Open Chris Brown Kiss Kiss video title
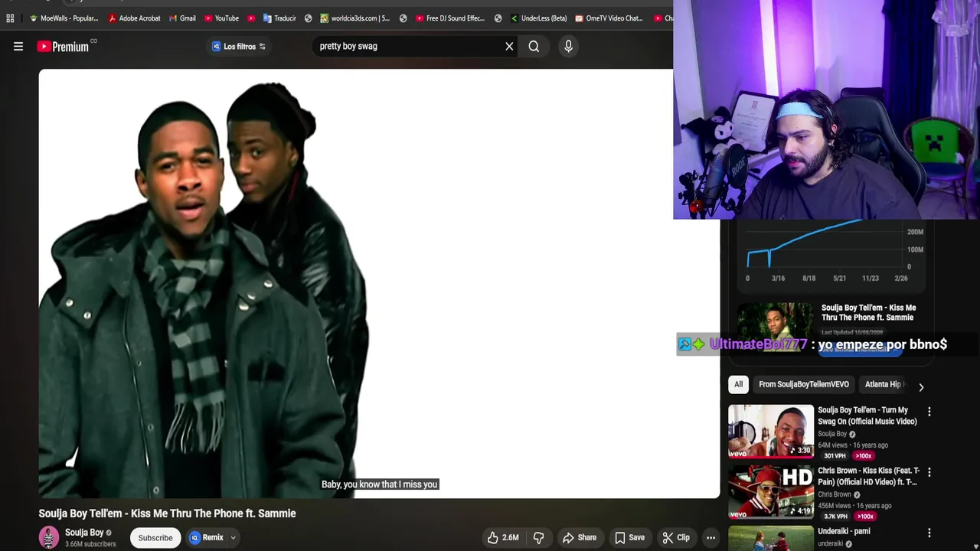 [x=868, y=476]
